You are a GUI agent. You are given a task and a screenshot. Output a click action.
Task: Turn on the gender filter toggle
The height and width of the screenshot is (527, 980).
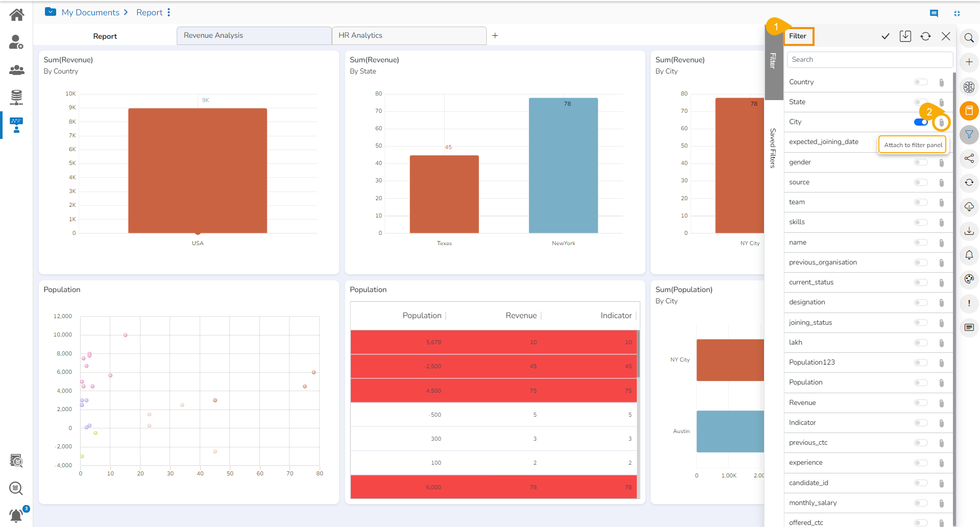pos(921,162)
